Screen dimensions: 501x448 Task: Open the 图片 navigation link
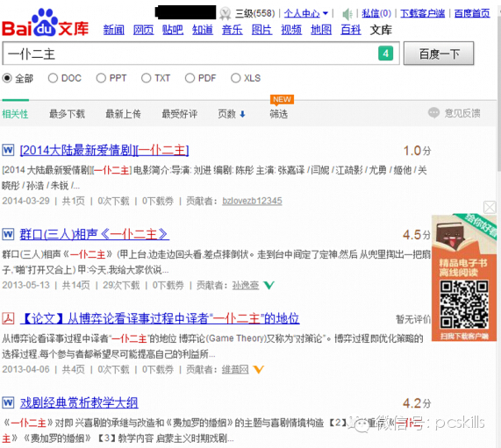(x=262, y=30)
